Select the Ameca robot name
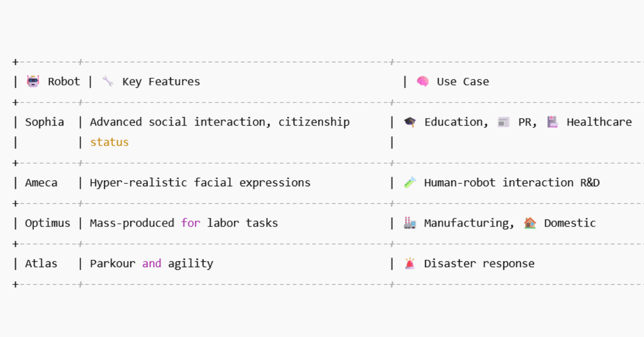This screenshot has height=337, width=644. pos(41,182)
